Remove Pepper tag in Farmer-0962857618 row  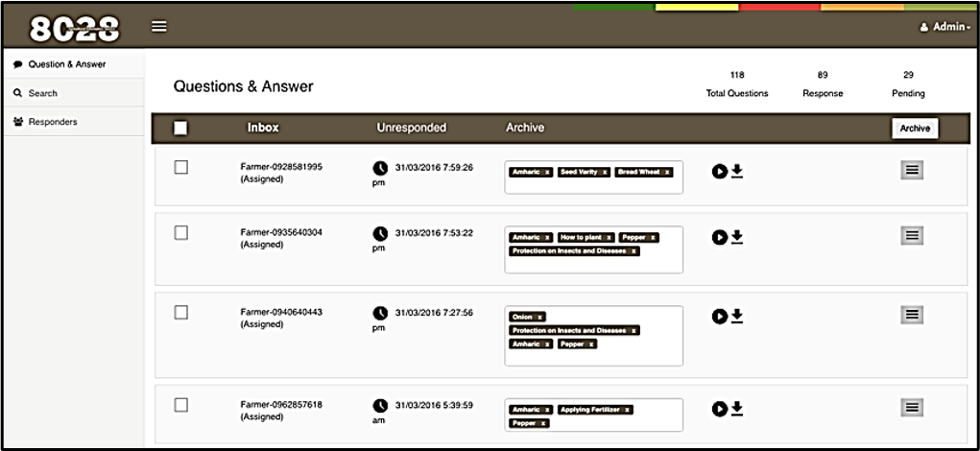point(543,423)
